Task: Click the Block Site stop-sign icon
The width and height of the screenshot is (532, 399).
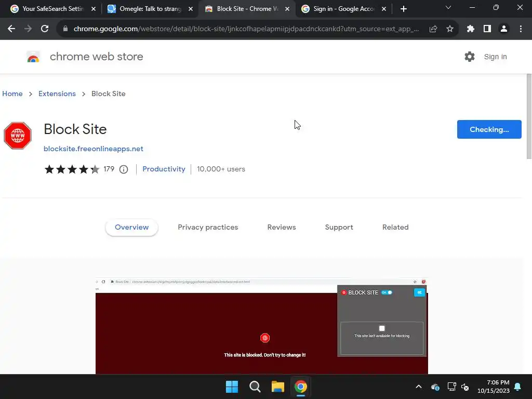Action: [x=18, y=136]
